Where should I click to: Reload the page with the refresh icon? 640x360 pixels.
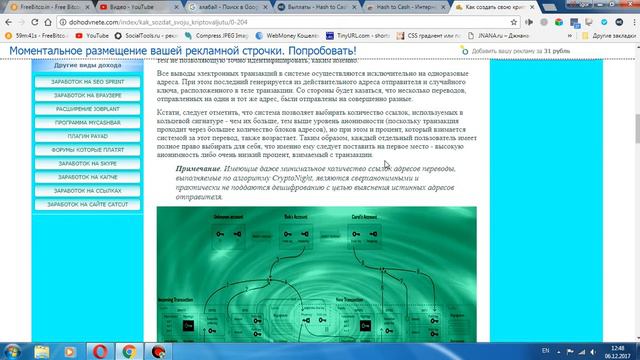click(x=35, y=22)
